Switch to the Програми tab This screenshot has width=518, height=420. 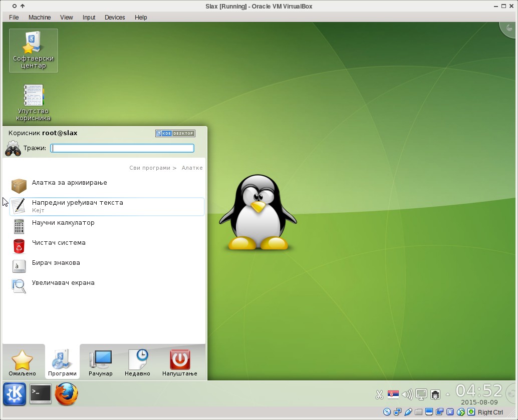pyautogui.click(x=62, y=362)
